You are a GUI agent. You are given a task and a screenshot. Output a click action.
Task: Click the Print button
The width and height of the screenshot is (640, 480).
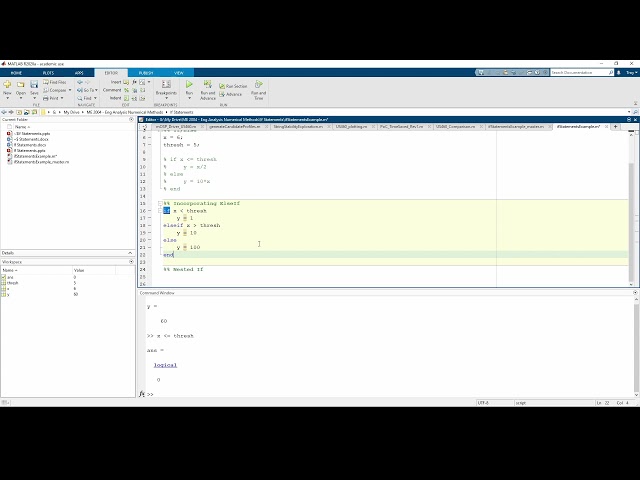51,98
